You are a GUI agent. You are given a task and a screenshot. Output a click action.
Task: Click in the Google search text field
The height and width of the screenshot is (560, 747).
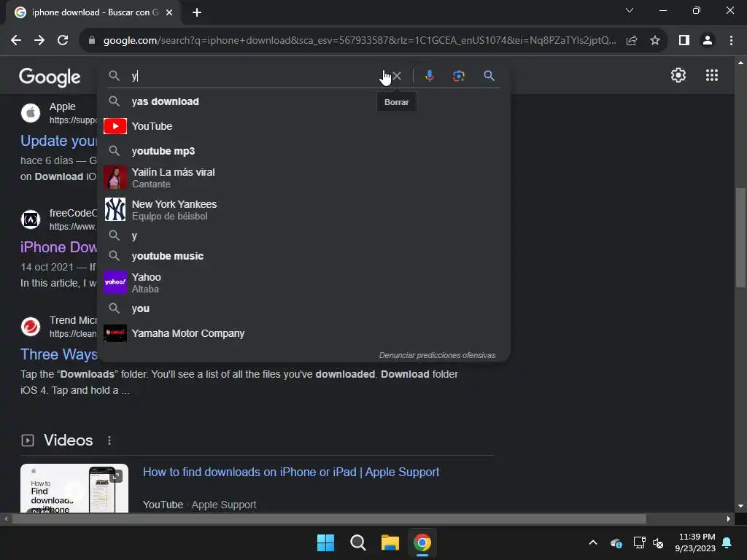point(255,76)
